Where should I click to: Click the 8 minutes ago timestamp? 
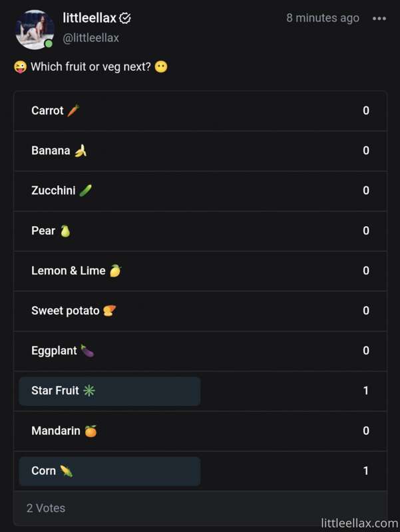pyautogui.click(x=323, y=18)
